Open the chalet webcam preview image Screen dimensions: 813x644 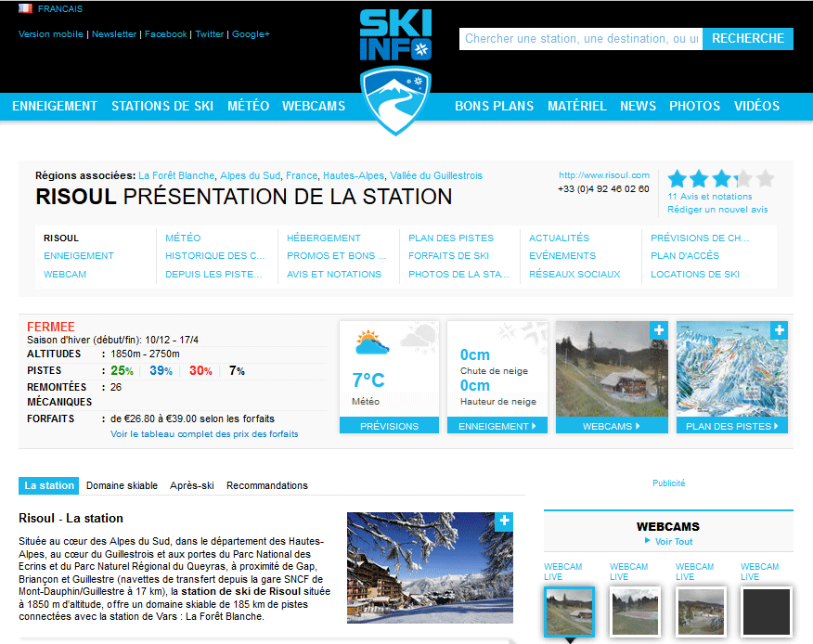click(x=612, y=369)
